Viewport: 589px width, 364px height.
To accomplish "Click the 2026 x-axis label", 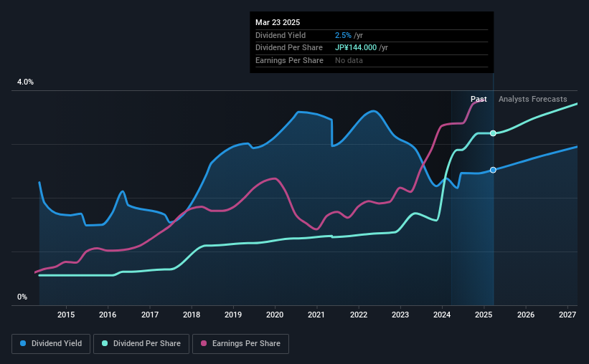I will coord(526,315).
